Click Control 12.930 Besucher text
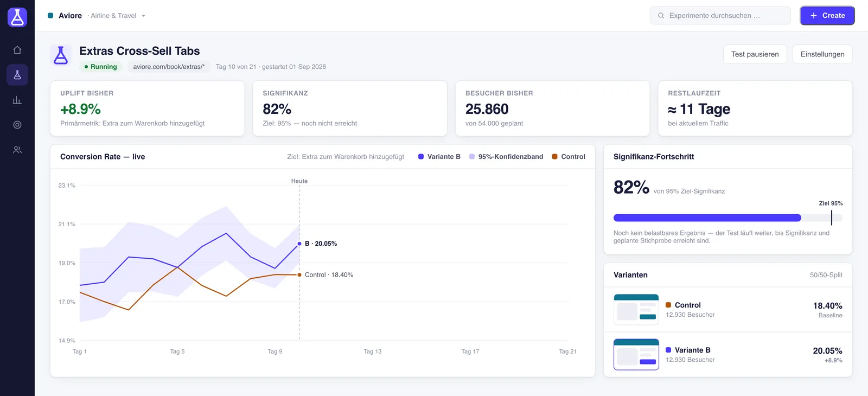 (x=690, y=315)
